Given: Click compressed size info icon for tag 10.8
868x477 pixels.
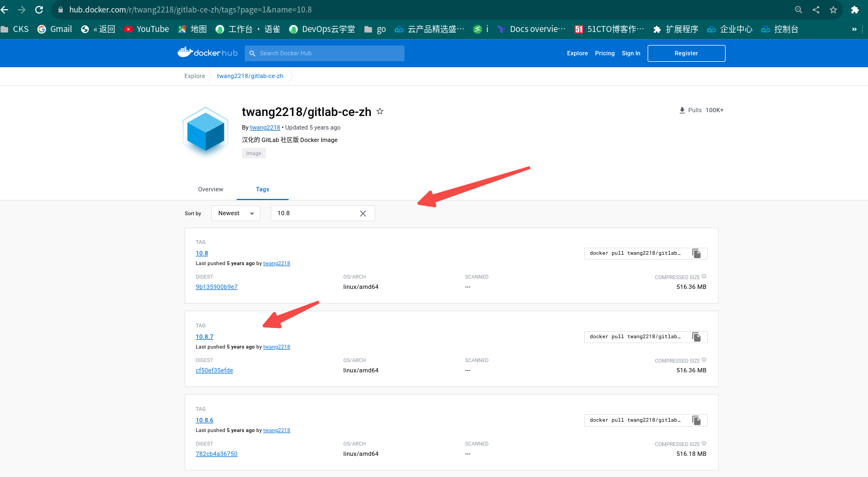Looking at the screenshot, I should coord(704,276).
